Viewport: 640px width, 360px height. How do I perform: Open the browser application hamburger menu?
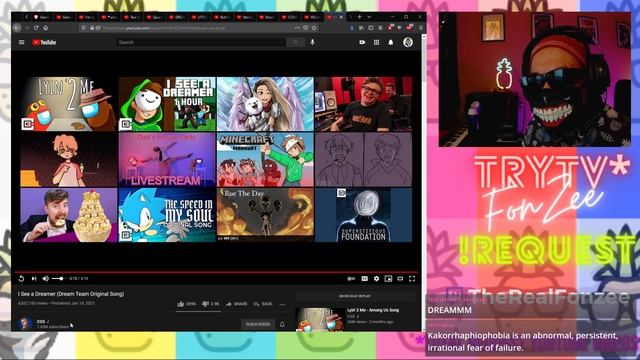[420, 28]
